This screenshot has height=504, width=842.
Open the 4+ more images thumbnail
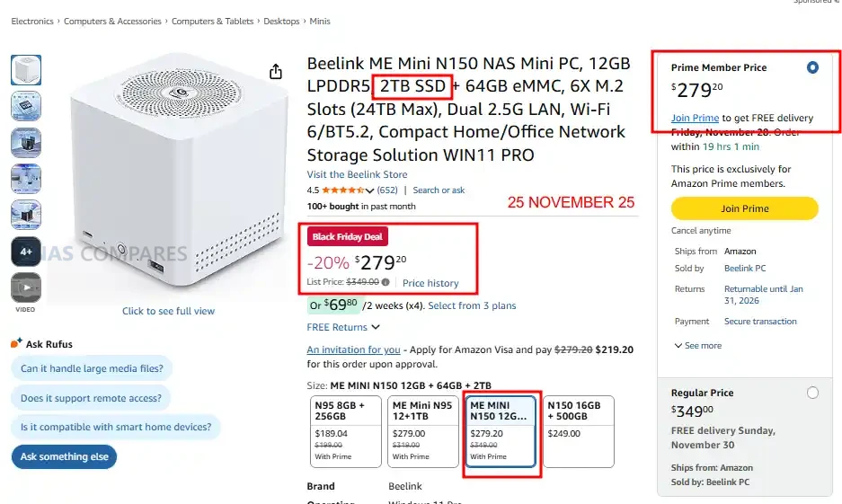(25, 252)
